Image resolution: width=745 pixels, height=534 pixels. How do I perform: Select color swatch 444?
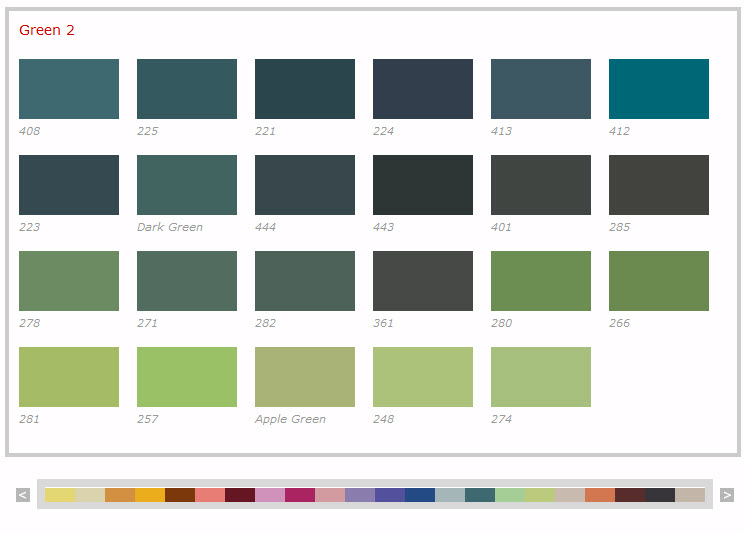tap(305, 185)
